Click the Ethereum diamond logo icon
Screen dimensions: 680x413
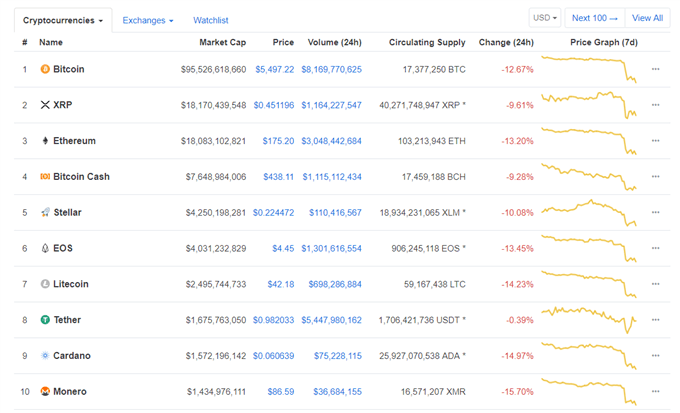click(45, 141)
